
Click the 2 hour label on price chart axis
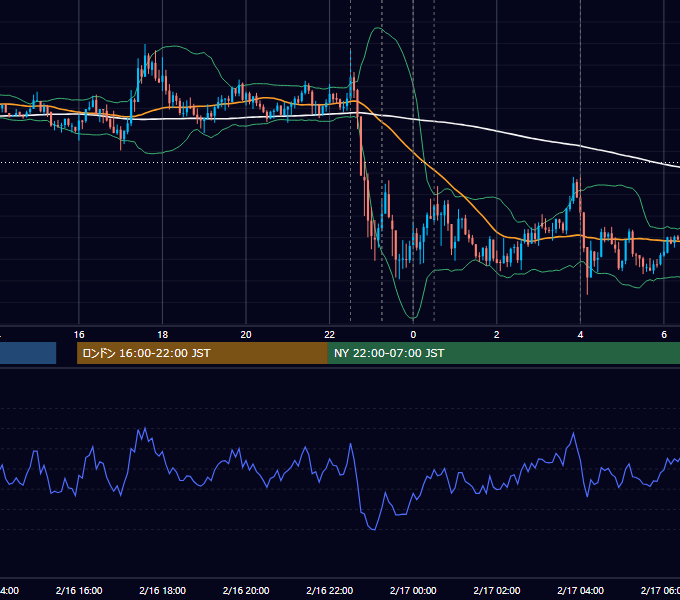point(497,335)
